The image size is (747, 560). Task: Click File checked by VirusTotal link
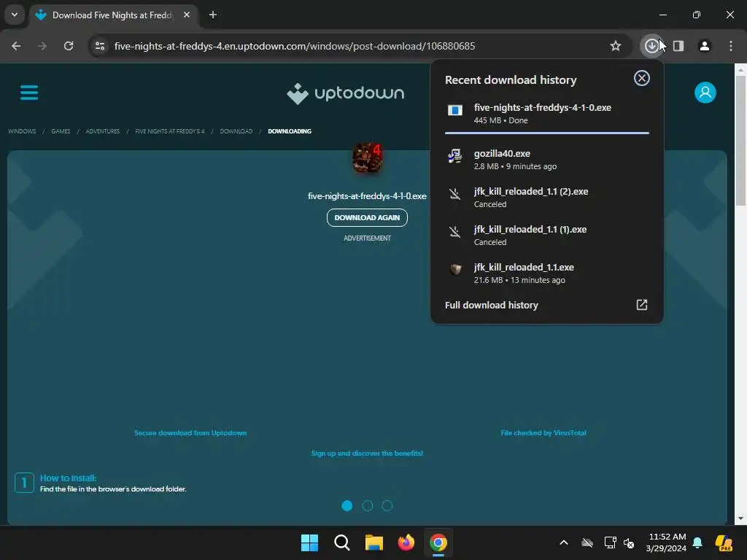pyautogui.click(x=543, y=433)
